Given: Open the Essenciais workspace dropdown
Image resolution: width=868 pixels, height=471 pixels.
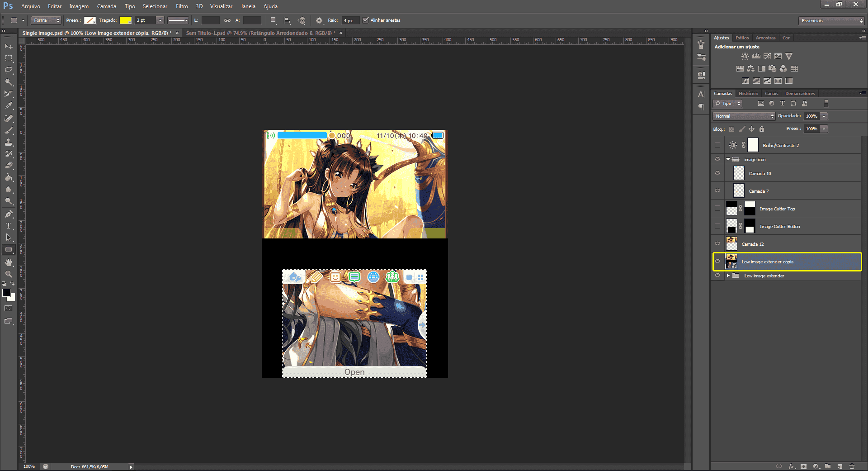Looking at the screenshot, I should [831, 20].
